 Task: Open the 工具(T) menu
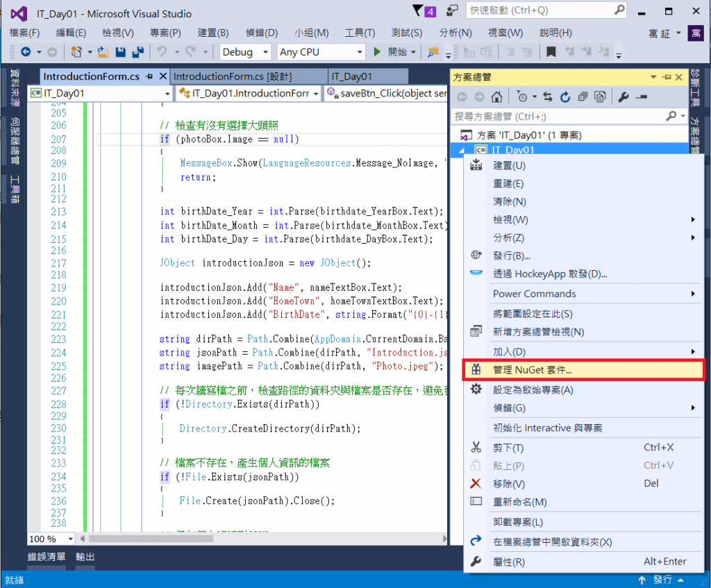coord(360,33)
